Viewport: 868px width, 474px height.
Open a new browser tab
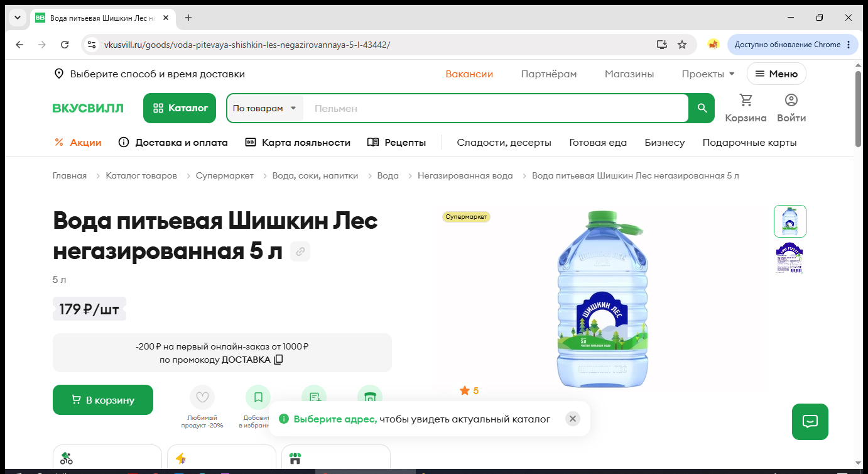pyautogui.click(x=188, y=18)
